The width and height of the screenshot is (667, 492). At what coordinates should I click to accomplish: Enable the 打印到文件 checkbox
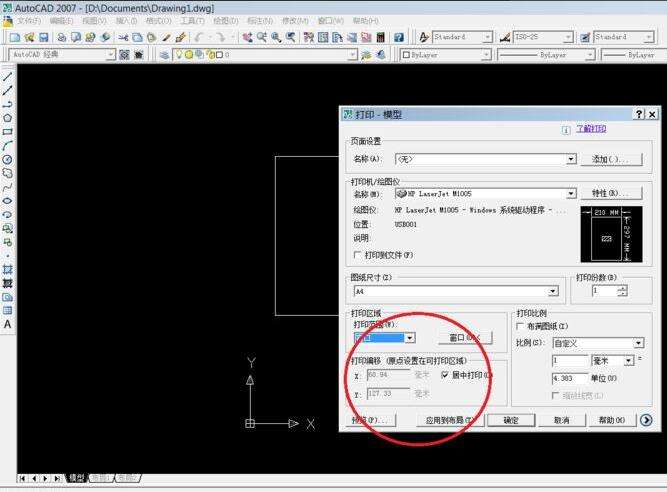(358, 255)
